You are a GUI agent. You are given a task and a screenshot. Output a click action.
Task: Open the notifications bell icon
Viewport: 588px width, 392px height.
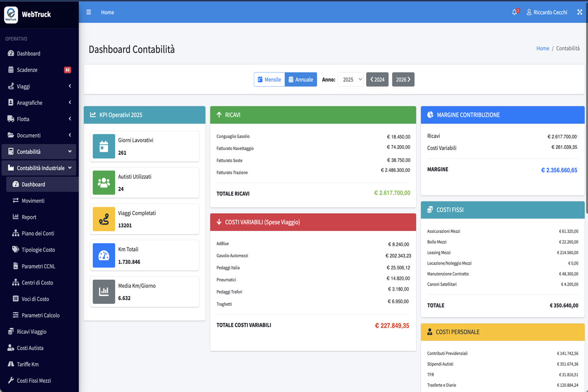tap(514, 12)
